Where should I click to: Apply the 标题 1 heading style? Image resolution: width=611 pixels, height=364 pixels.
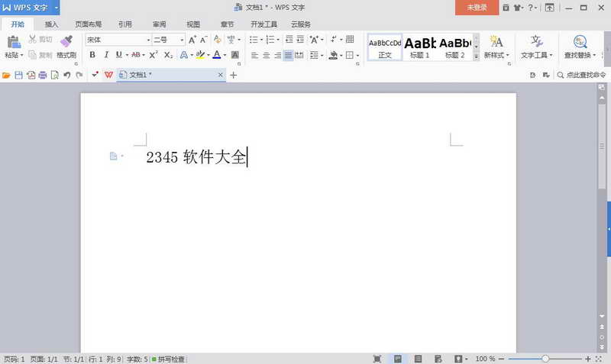click(419, 47)
